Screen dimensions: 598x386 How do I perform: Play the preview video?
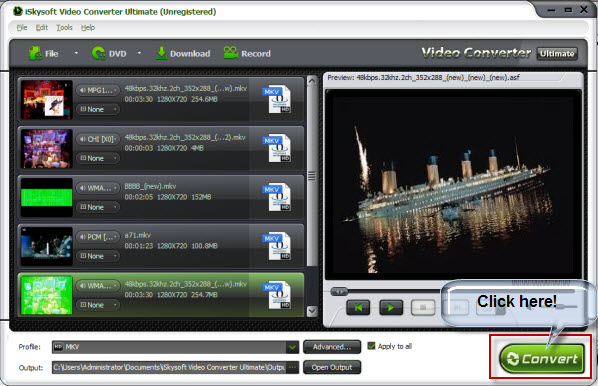(x=391, y=307)
